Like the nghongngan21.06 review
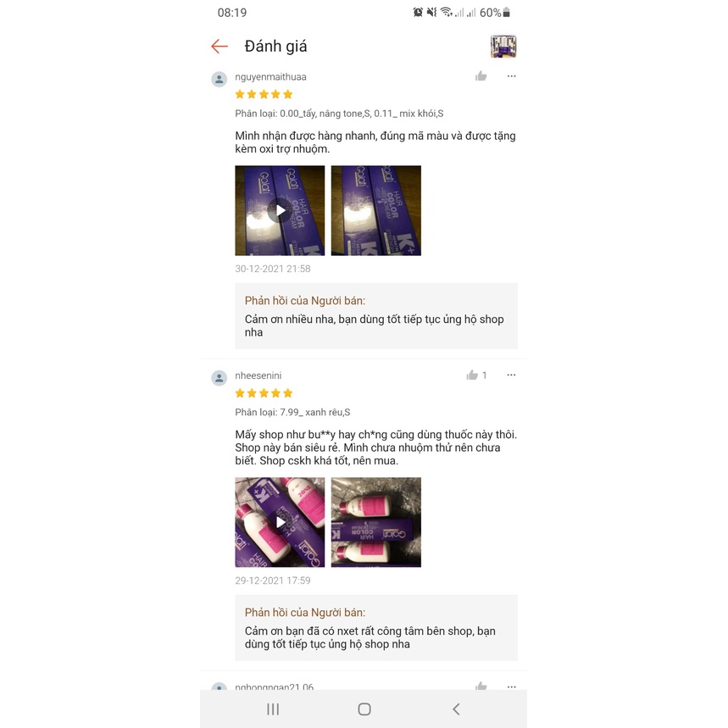The width and height of the screenshot is (728, 728). coord(481,686)
